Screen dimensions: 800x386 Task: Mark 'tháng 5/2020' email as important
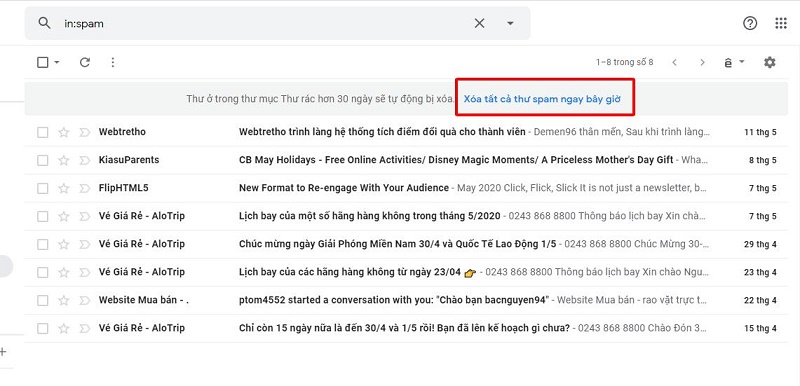point(84,217)
